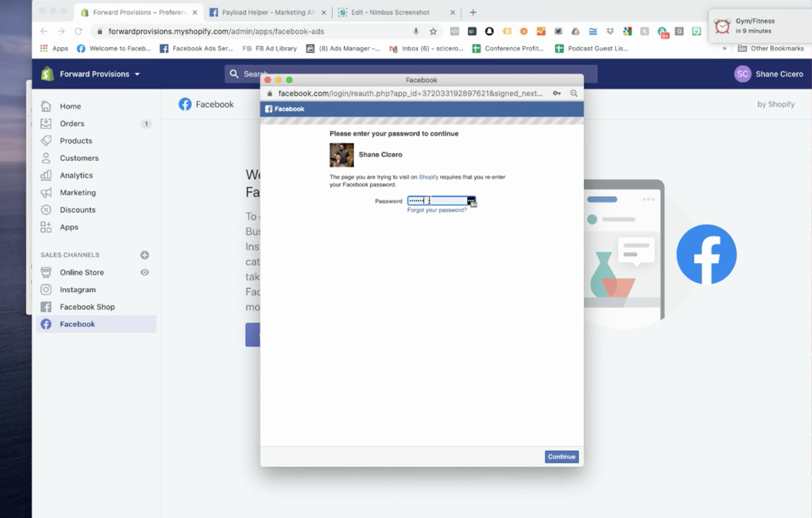
Task: Open Facebook Shop in sales channels
Action: pyautogui.click(x=87, y=307)
